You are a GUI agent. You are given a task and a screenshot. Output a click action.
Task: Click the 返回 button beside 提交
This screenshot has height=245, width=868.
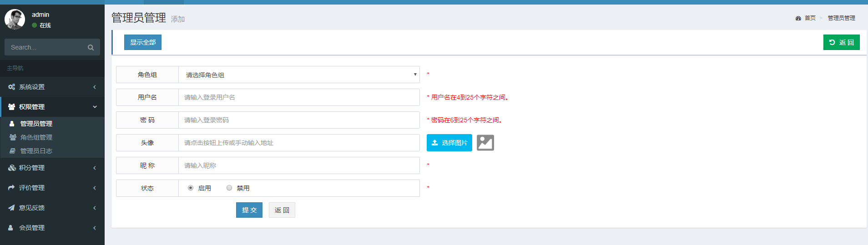[282, 210]
